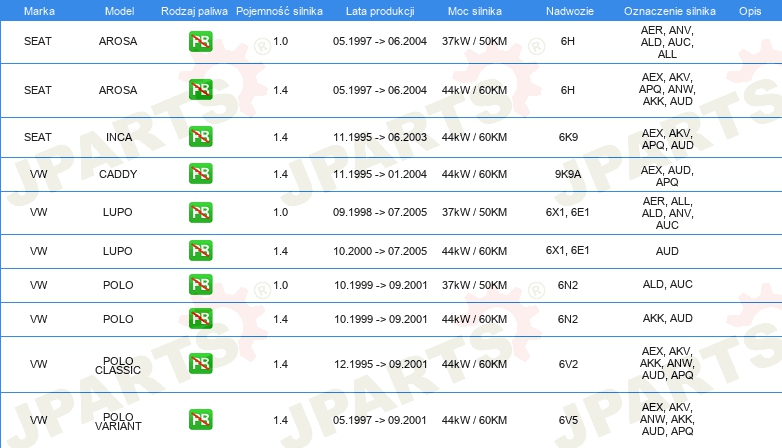The width and height of the screenshot is (782, 448).
Task: Click 6H body in AROSA 1.4 row
Action: click(568, 90)
